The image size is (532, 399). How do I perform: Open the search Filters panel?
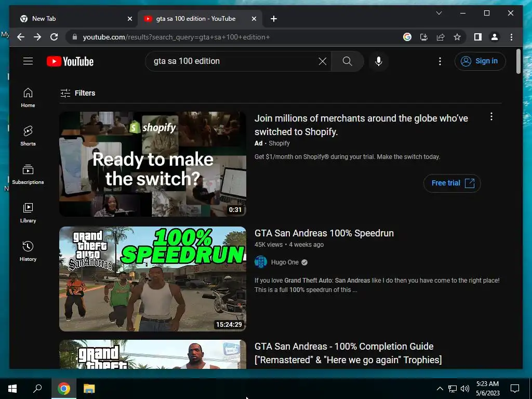[78, 93]
